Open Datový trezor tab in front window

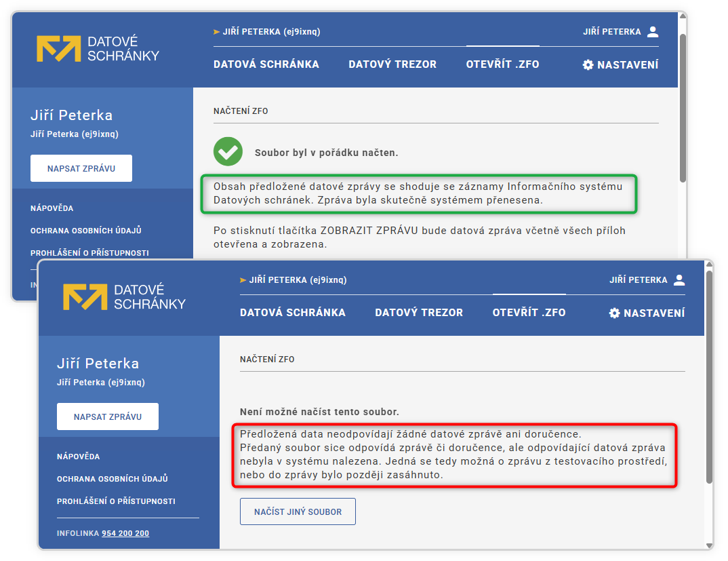(x=419, y=312)
